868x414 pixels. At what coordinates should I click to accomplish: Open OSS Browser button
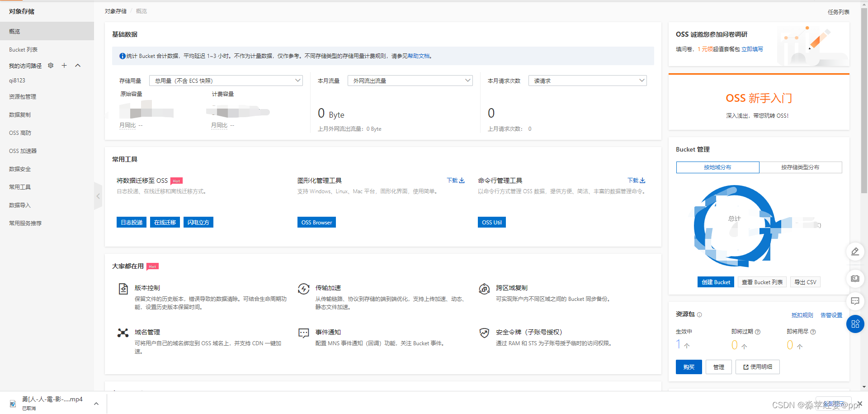316,222
